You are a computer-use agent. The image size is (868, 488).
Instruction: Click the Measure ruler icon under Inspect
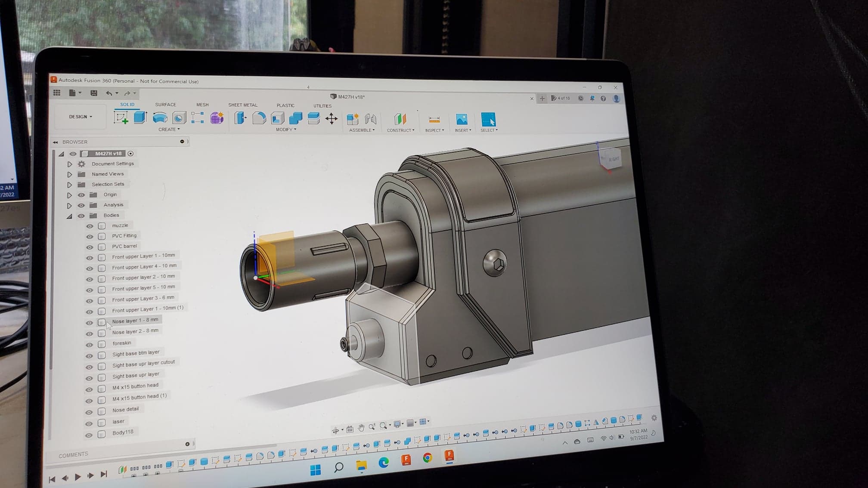tap(434, 120)
